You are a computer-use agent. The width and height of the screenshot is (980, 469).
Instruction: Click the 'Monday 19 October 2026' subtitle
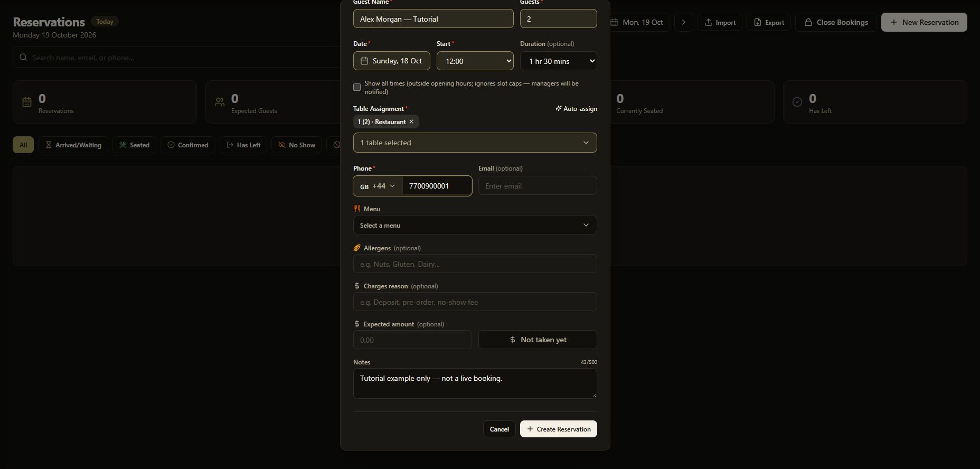click(x=54, y=35)
